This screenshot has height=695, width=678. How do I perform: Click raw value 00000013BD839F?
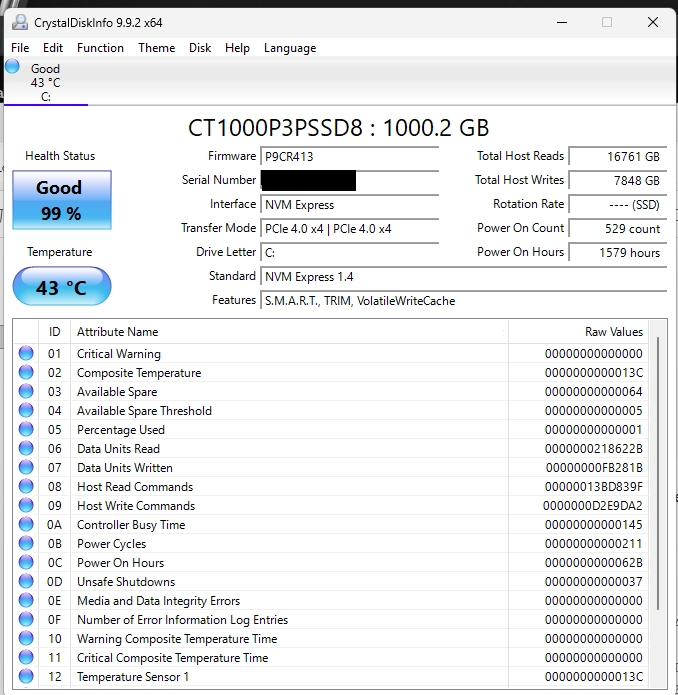[x=594, y=487]
